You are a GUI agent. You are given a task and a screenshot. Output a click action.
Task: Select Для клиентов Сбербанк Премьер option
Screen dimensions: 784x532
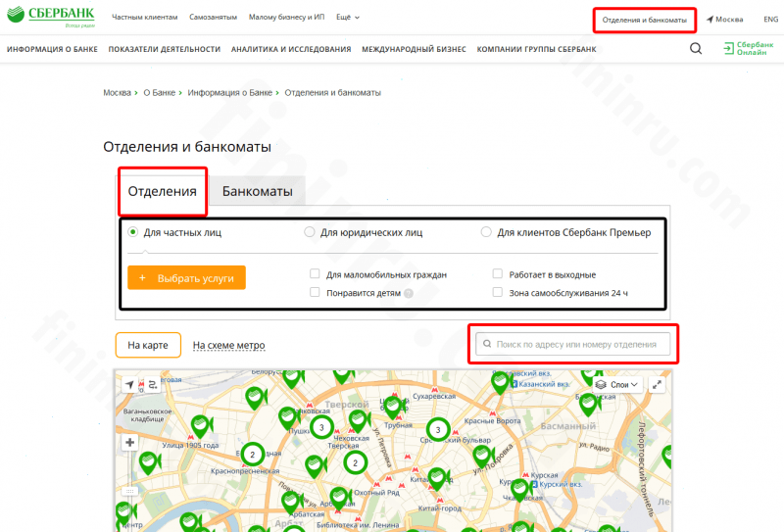click(x=486, y=232)
